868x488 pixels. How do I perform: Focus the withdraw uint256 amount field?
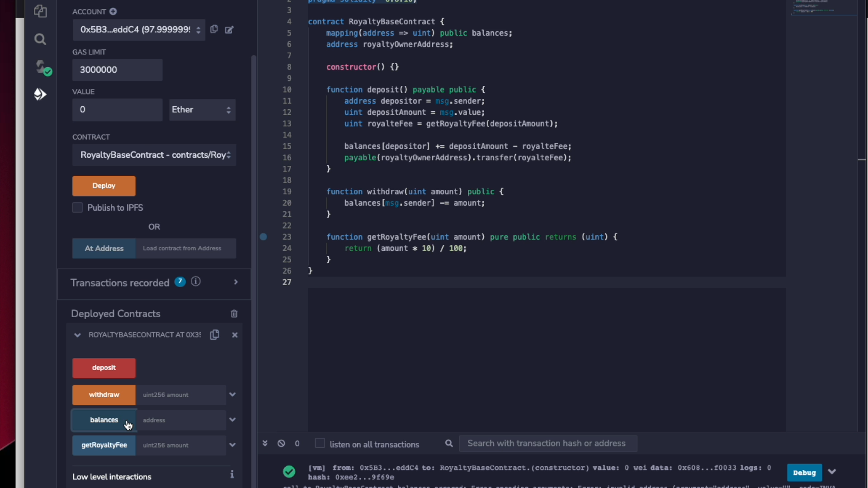[181, 395]
